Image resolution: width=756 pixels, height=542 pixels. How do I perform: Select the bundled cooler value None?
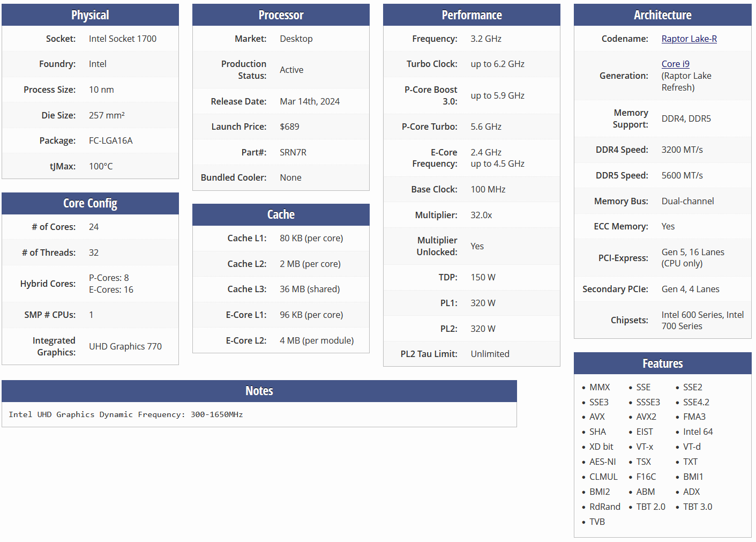(290, 177)
